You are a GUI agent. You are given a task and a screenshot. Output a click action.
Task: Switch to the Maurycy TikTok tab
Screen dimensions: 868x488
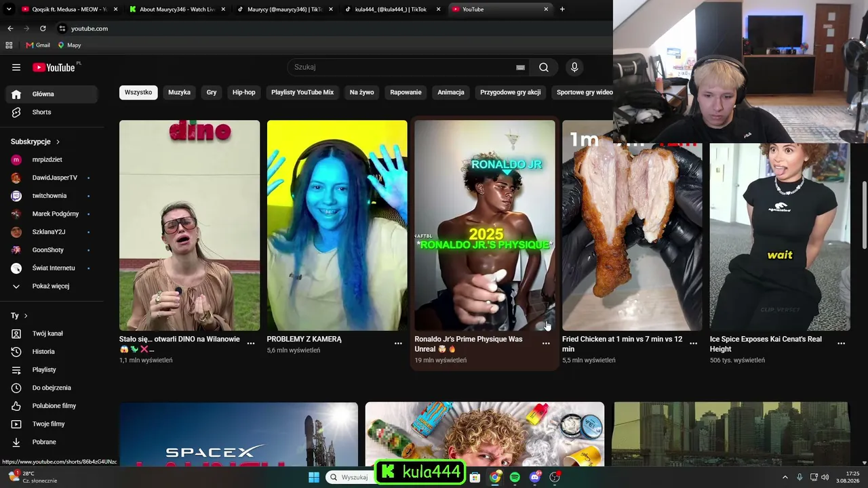283,9
